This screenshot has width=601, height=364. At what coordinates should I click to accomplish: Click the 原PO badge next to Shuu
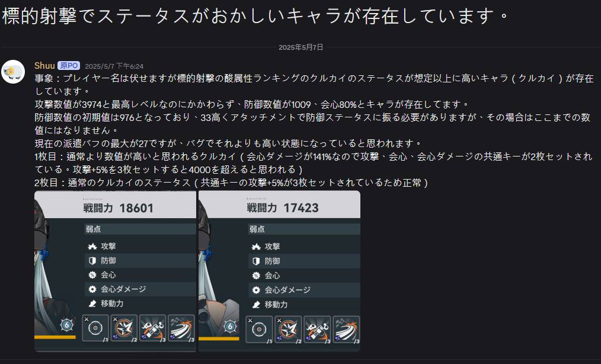[69, 66]
